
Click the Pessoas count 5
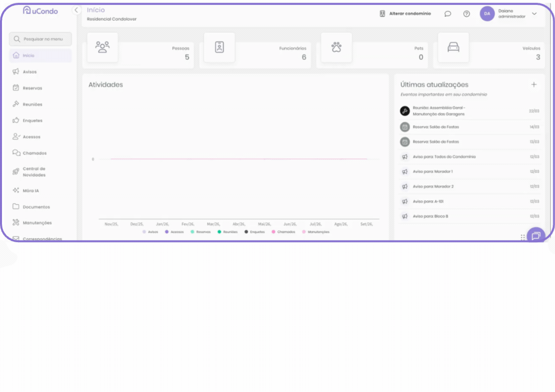(x=187, y=57)
